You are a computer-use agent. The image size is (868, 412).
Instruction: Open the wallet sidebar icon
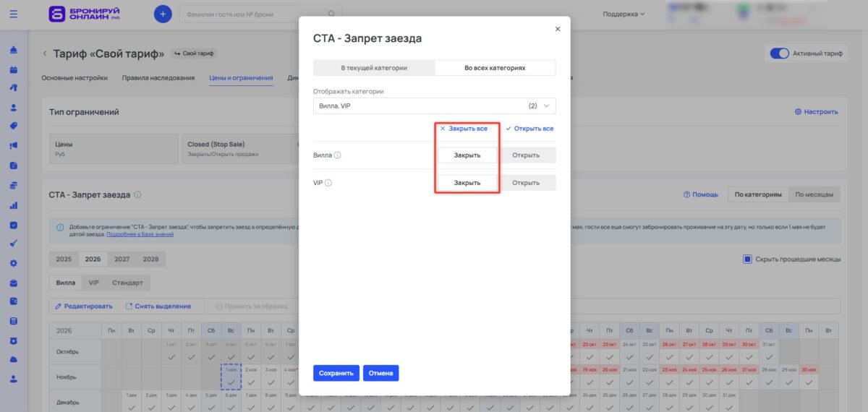tap(14, 301)
